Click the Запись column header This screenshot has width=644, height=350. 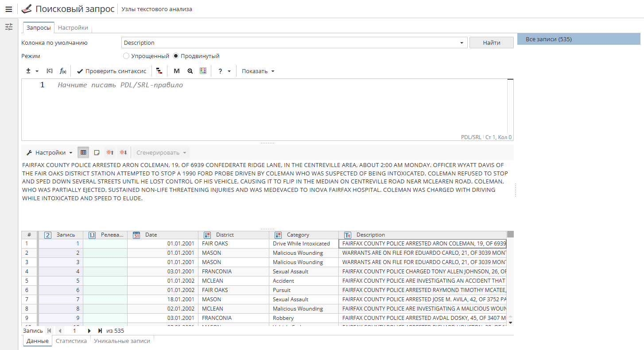coord(61,235)
